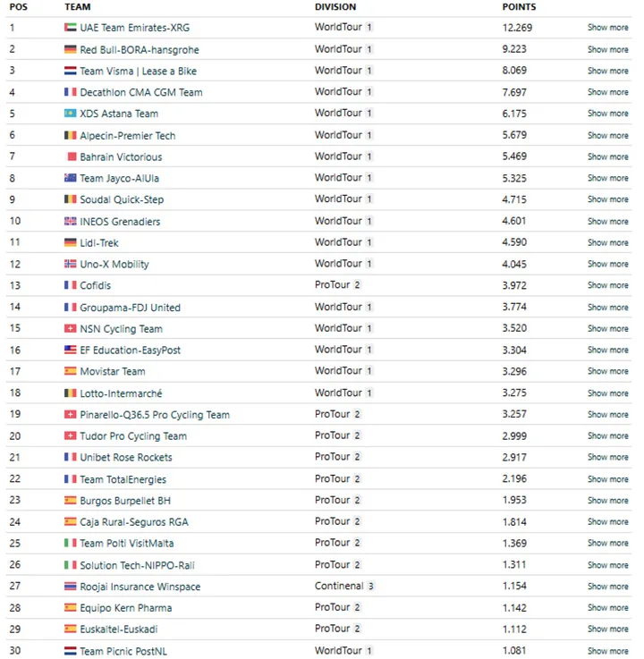Open the Red Bull-BORA-hansgrohe team link
The height and width of the screenshot is (659, 644).
pos(140,50)
